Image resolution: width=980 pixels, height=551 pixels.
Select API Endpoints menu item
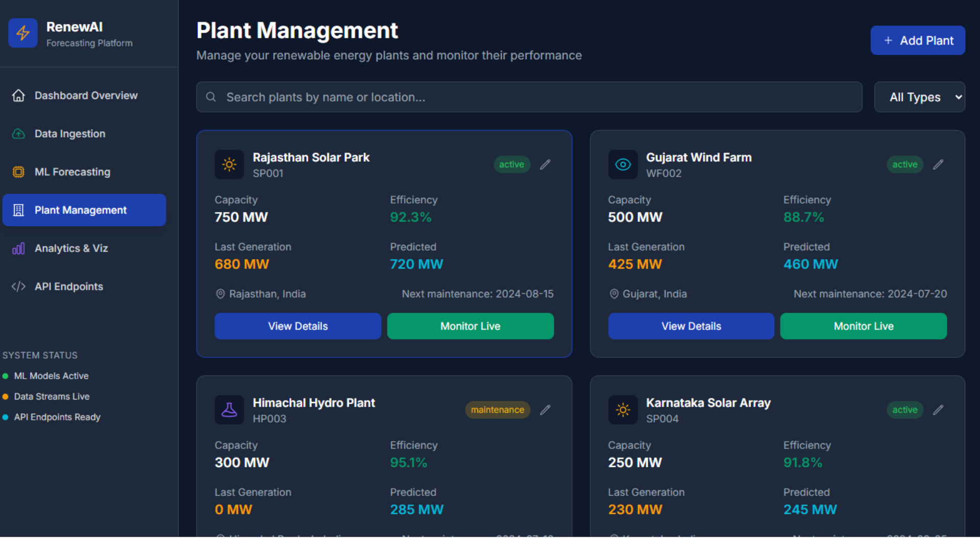pos(68,287)
